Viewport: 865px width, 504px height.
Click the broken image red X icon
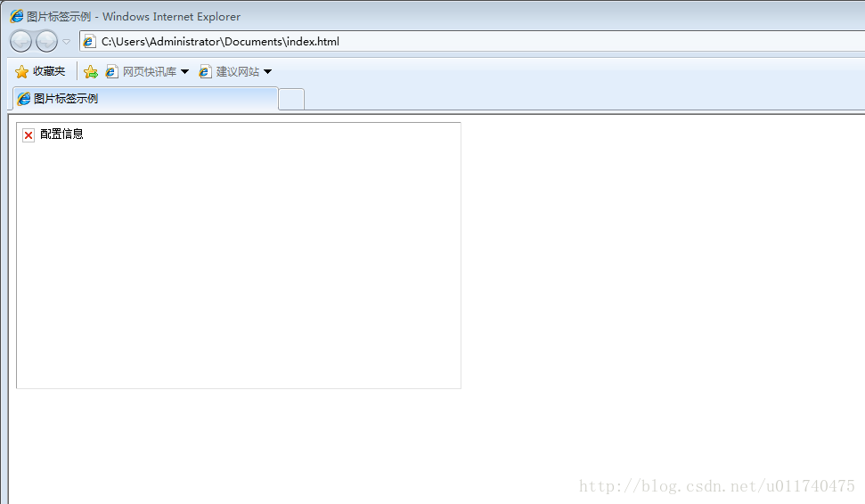(x=29, y=135)
